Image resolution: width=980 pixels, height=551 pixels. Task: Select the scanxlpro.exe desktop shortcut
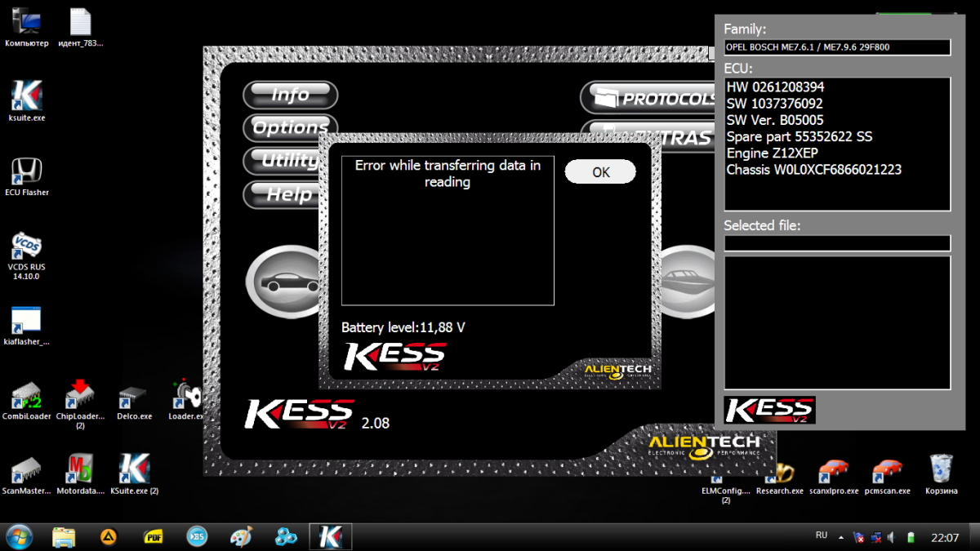[x=834, y=476]
